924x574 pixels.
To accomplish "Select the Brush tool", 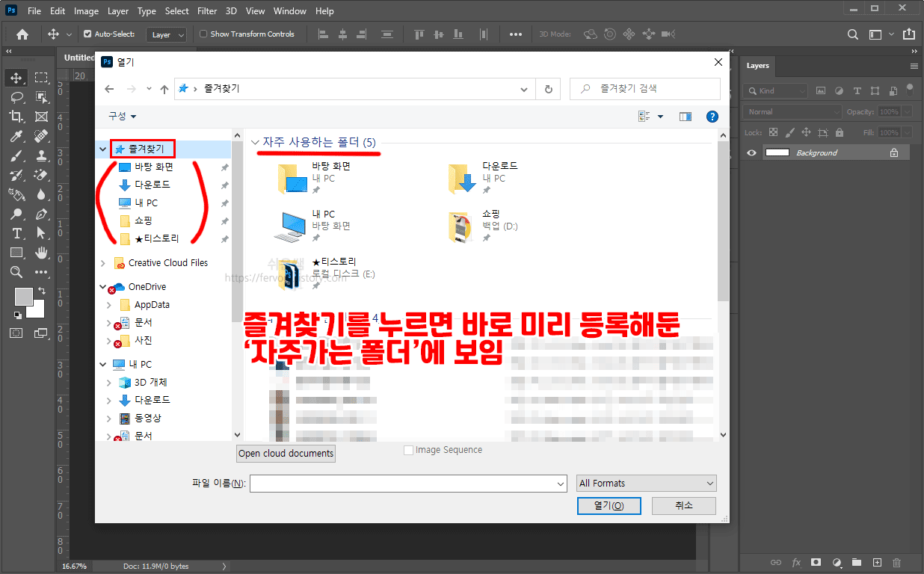I will [x=16, y=155].
